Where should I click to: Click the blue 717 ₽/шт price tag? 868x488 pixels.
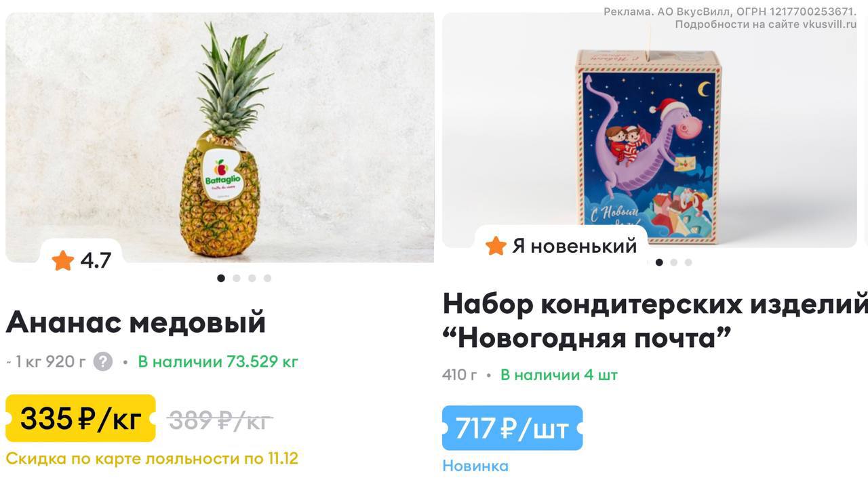click(512, 428)
